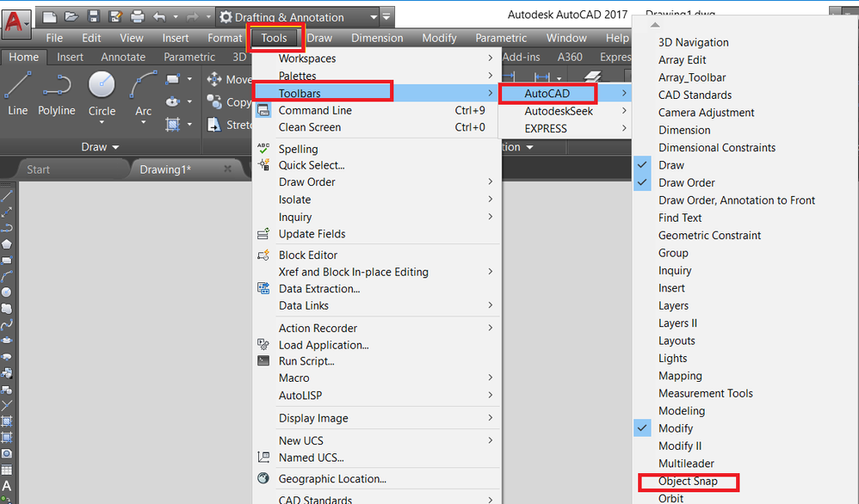Open the Quick Access Toolbar customize arrow
859x504 pixels.
(x=386, y=17)
